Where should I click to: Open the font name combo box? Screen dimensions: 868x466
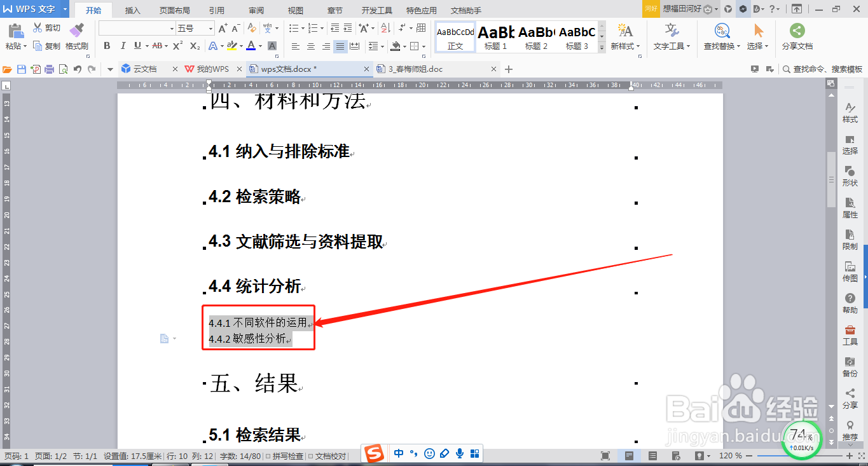tap(137, 28)
